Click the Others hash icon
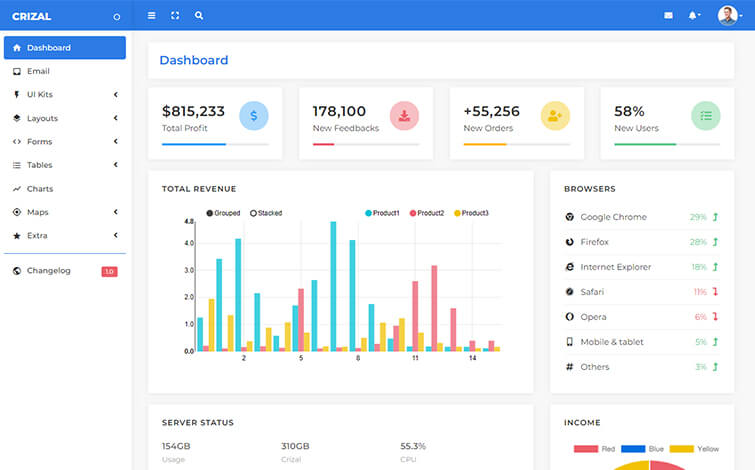755x470 pixels. [570, 367]
